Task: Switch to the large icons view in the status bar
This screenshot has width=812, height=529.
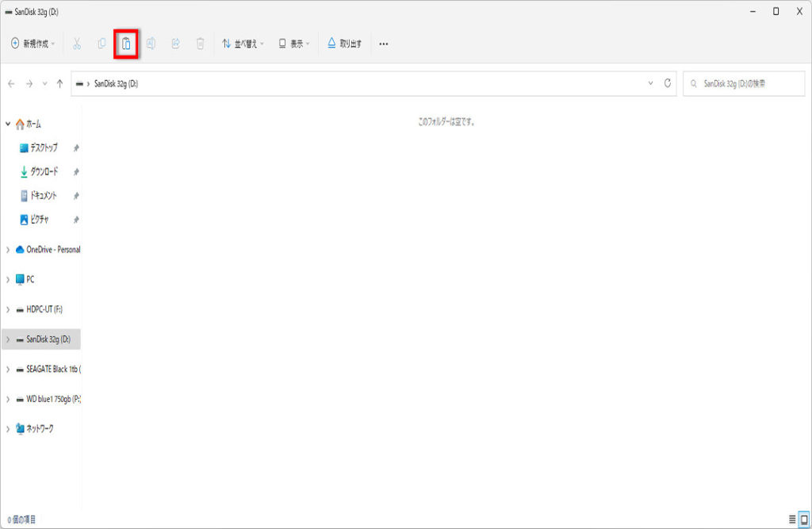Action: (803, 519)
